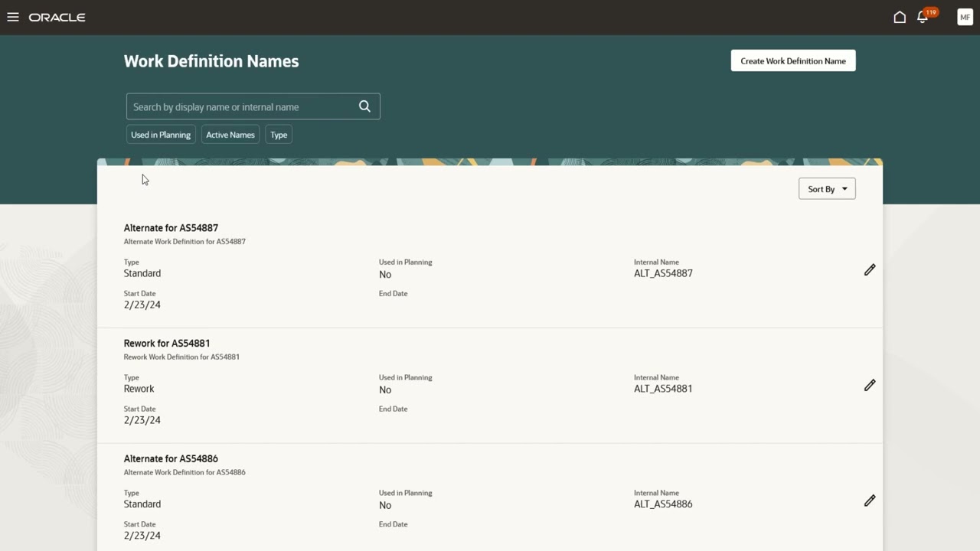This screenshot has height=551, width=980.
Task: Click internal name ALT_AS54881
Action: click(663, 389)
